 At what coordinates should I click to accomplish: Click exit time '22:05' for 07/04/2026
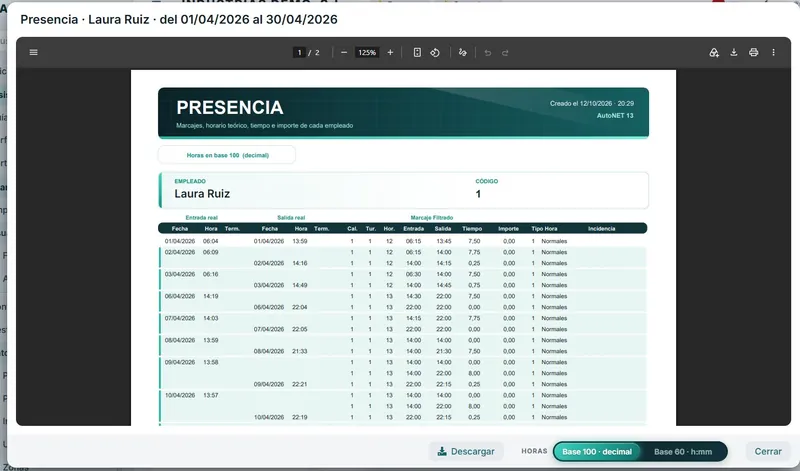[300, 329]
